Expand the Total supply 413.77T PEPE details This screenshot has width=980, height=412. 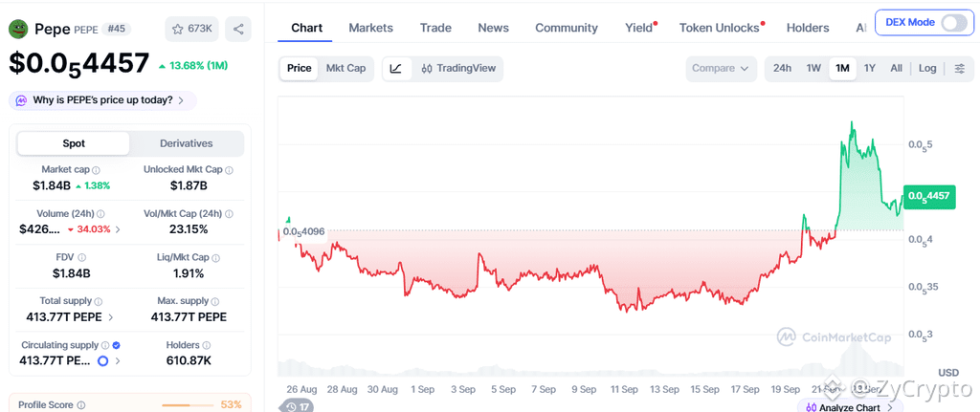[x=70, y=317]
